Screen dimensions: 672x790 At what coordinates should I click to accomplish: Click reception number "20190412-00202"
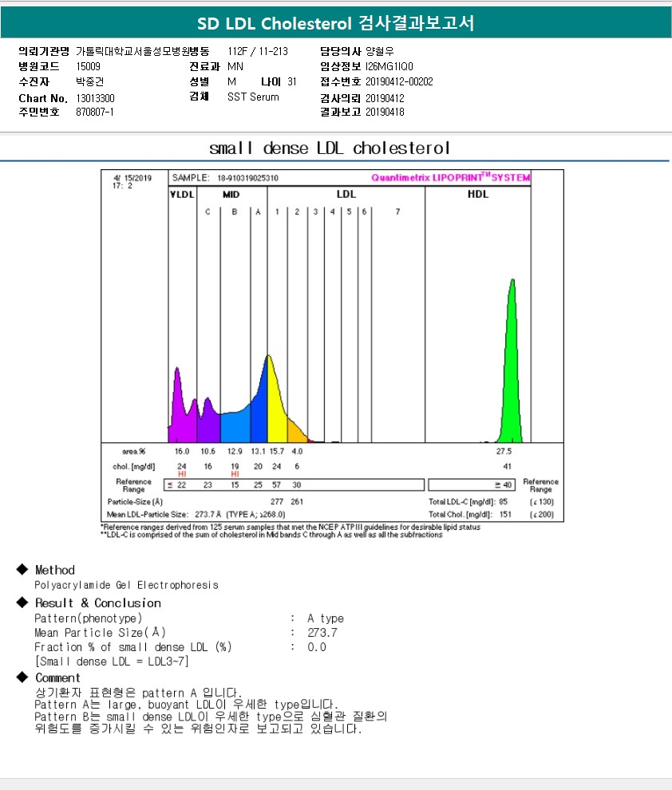tap(400, 81)
